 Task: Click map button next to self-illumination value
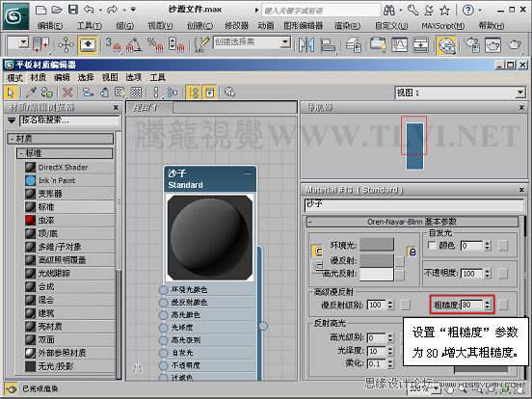[503, 246]
